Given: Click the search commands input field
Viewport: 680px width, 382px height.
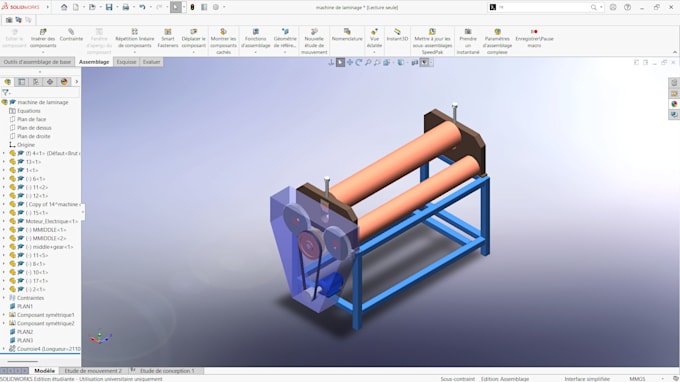Looking at the screenshot, I should [544, 7].
